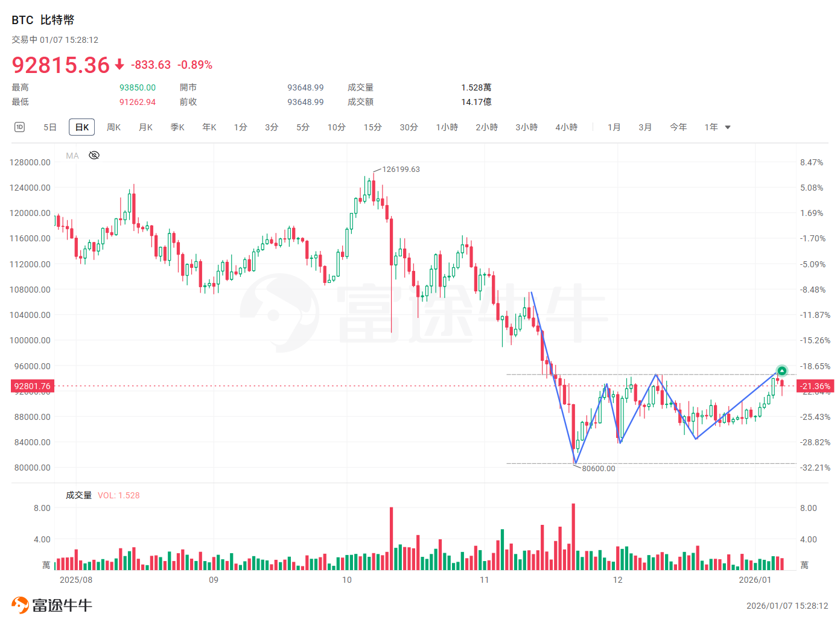Select the 季K quarterly candle view
840x625 pixels.
pos(177,127)
